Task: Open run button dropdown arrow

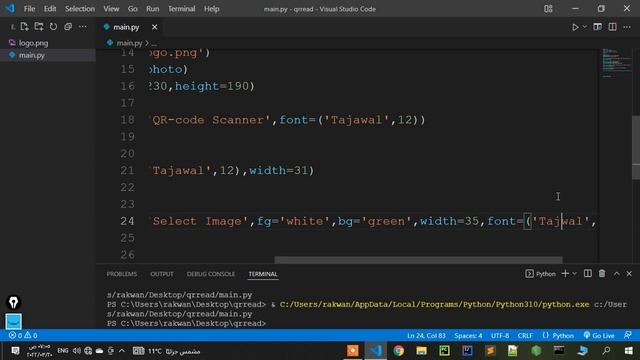Action: 584,27
